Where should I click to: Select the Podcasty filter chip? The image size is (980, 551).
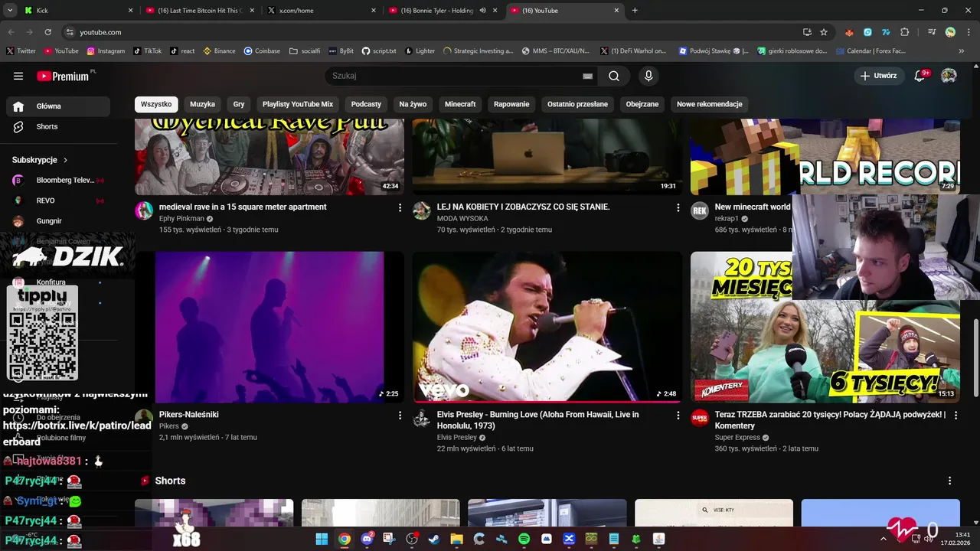366,104
